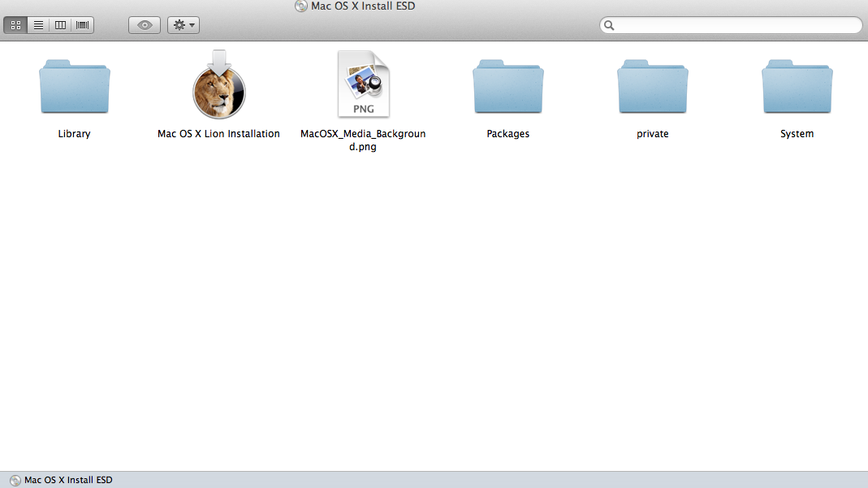Click the 'Packages' folder name label
The image size is (868, 488).
point(508,134)
